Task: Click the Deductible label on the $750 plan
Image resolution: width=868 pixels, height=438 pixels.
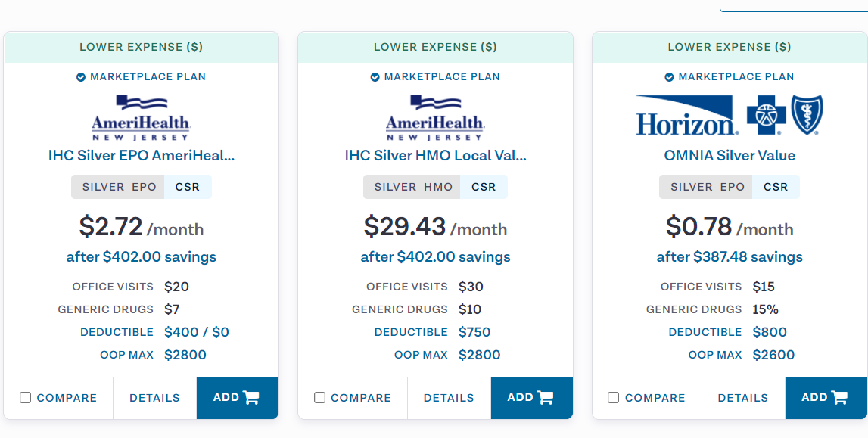Action: coord(411,332)
